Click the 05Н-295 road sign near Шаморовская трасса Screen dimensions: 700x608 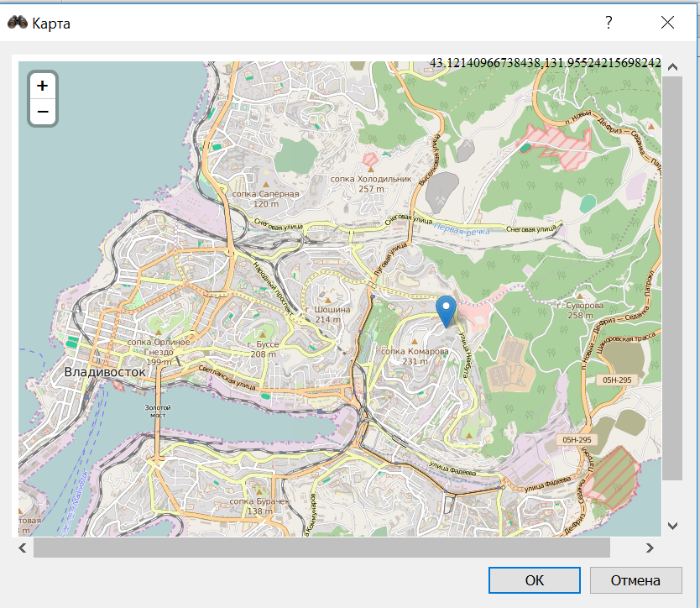[x=617, y=380]
